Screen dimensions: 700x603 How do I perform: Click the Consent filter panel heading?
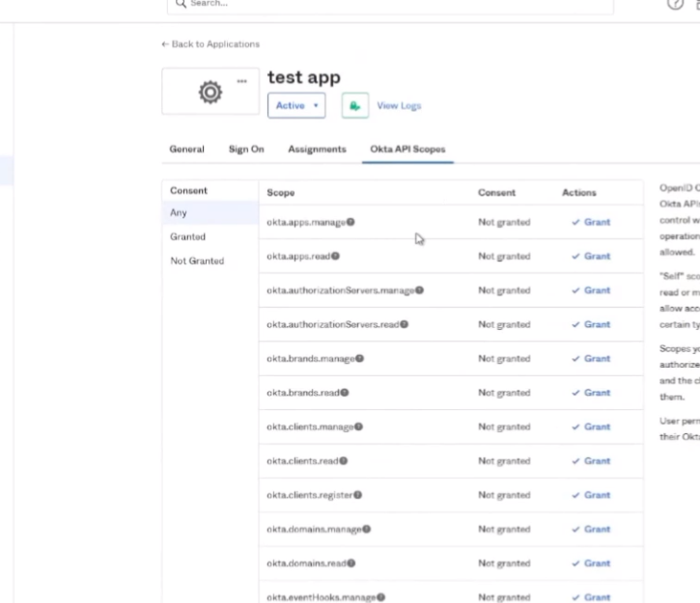tap(188, 191)
